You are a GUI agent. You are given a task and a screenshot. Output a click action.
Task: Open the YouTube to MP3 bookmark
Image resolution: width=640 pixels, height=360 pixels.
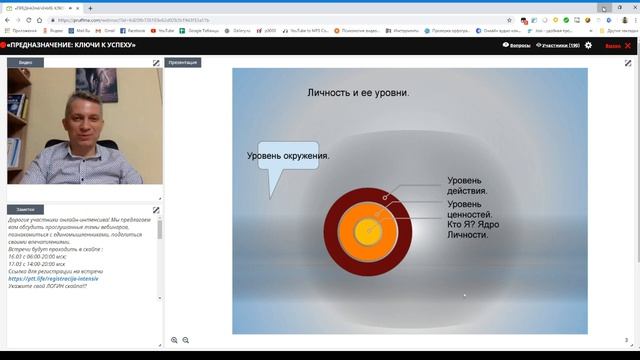click(x=305, y=31)
